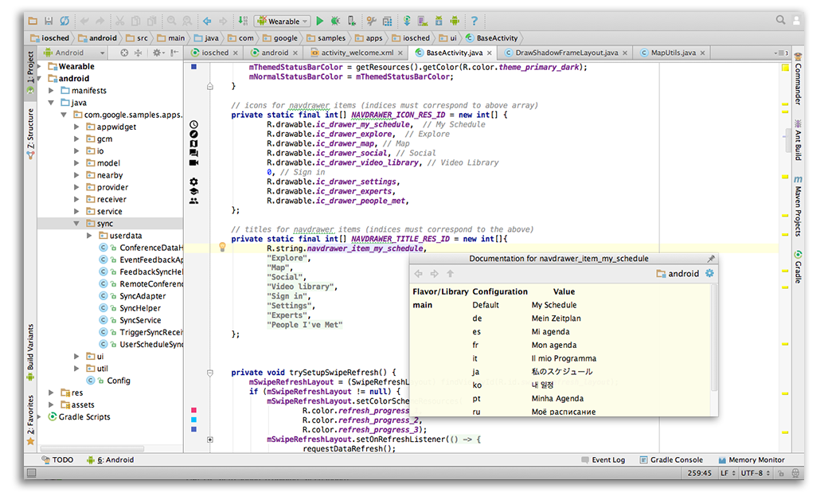Click the BaseActivity breadcrumb in navigation bar
This screenshot has width=828, height=504.
coord(492,38)
